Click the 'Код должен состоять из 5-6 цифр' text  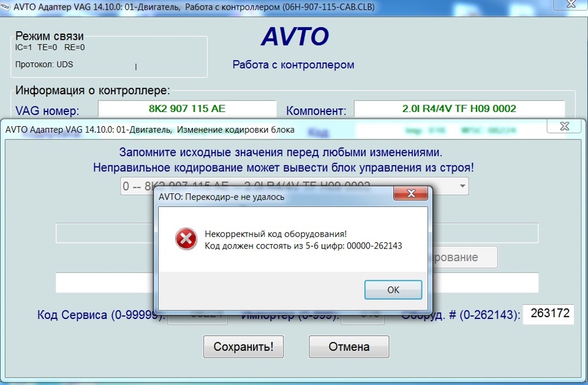(303, 246)
